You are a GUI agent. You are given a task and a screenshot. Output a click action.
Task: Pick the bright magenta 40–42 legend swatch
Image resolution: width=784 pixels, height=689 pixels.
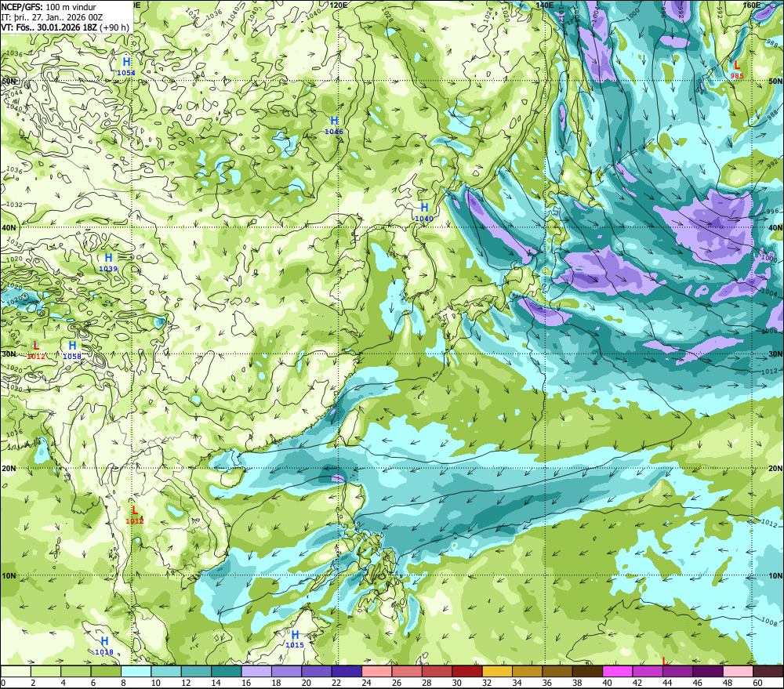click(618, 671)
